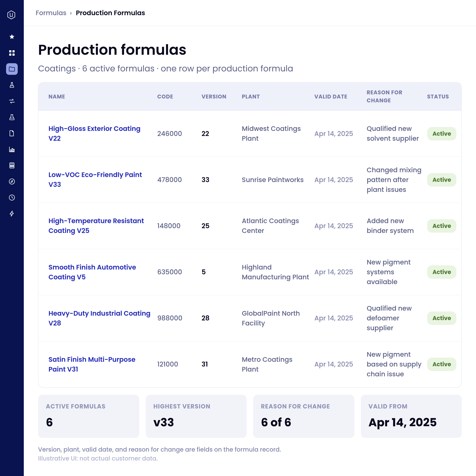Select the folder icon in sidebar
The image size is (476, 476).
point(12,69)
